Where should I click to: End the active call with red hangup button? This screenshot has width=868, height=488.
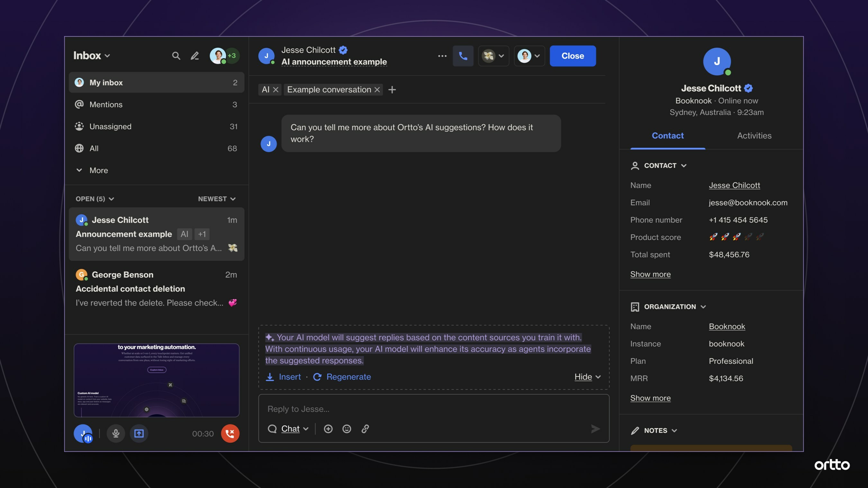(230, 433)
